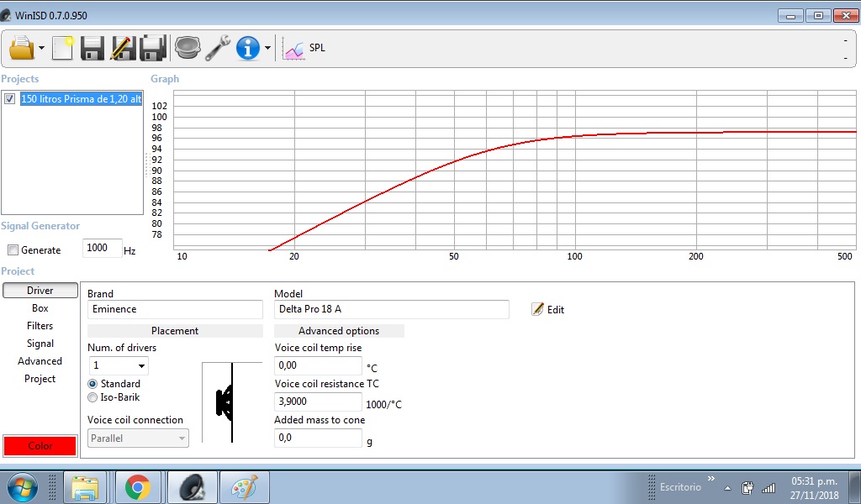861x504 pixels.
Task: Save project with the floppy disk icon
Action: click(92, 48)
